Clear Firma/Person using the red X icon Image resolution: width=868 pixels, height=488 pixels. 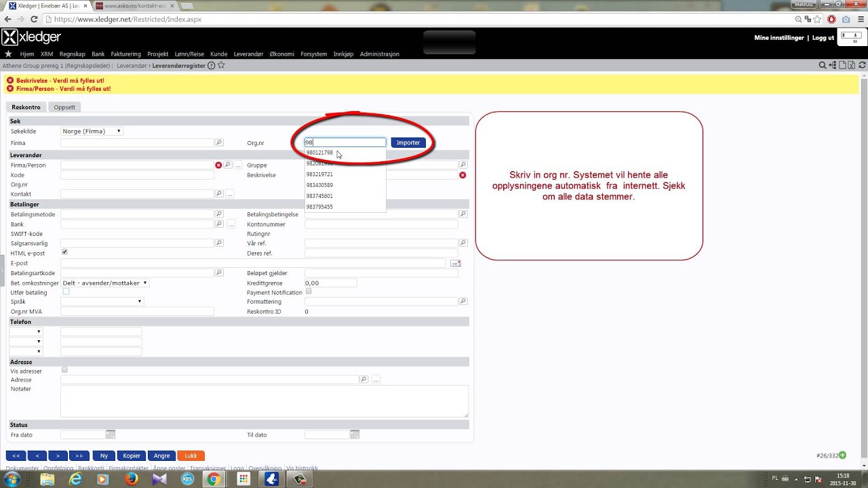tap(218, 165)
